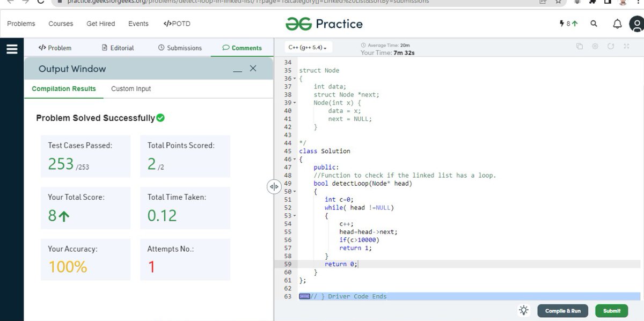This screenshot has width=644, height=321.
Task: Open the Events nav link
Action: coord(138,24)
